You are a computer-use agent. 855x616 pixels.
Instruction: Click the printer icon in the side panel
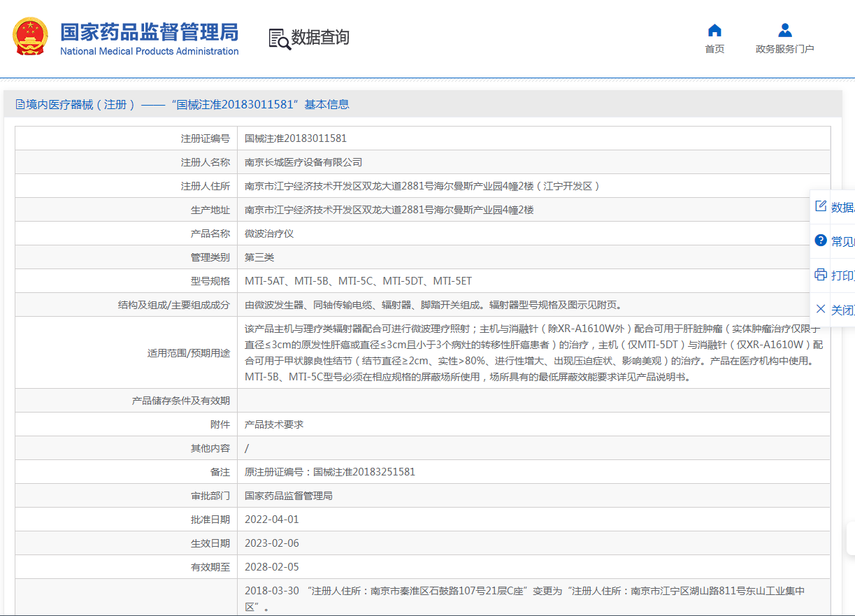(x=821, y=275)
